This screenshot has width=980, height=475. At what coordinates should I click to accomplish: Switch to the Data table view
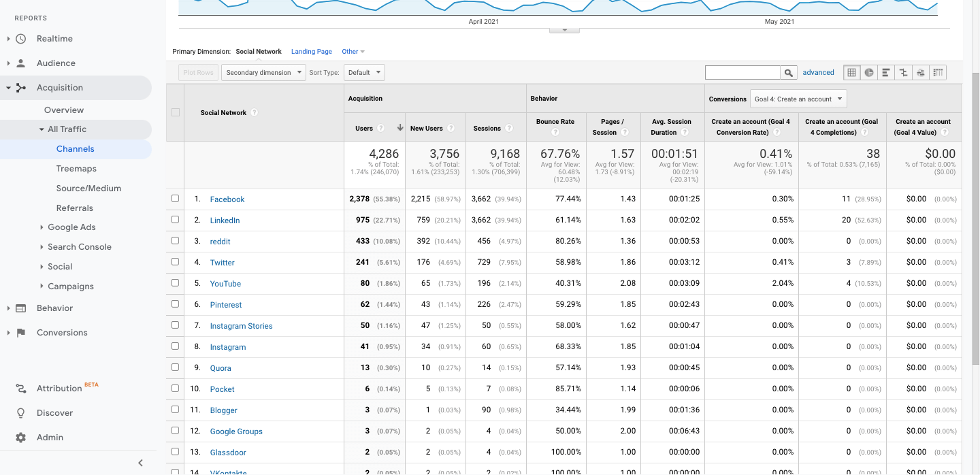(851, 73)
